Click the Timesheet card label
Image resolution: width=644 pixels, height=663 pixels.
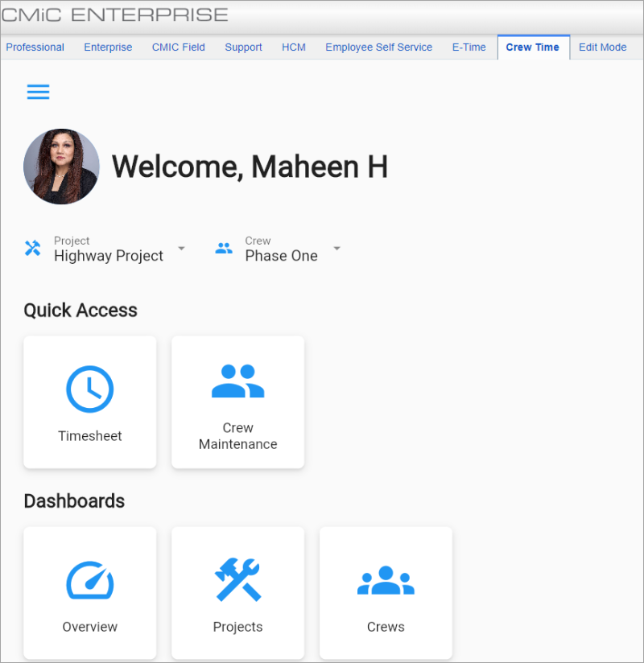(x=89, y=436)
